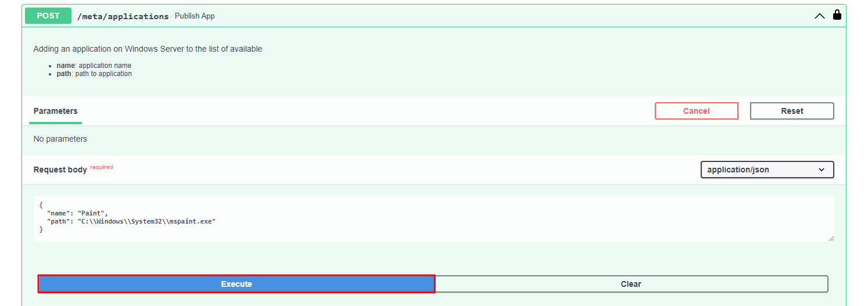Collapse the POST operation using the chevron arrow

pyautogui.click(x=819, y=16)
